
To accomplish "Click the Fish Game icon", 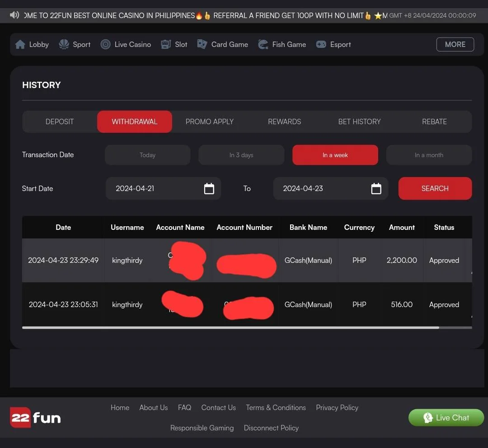I will [x=263, y=45].
